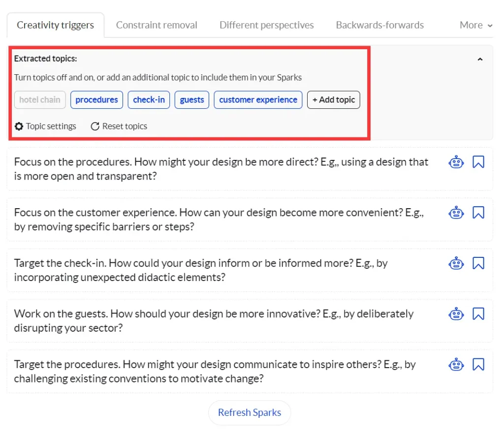The image size is (504, 440).
Task: Click robot icon on guests spark
Action: (456, 314)
